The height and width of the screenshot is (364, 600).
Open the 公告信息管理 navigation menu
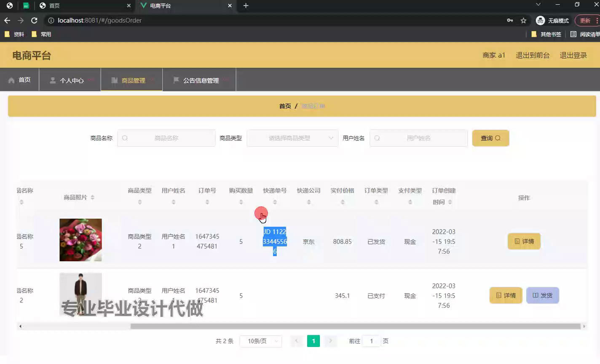tap(199, 80)
